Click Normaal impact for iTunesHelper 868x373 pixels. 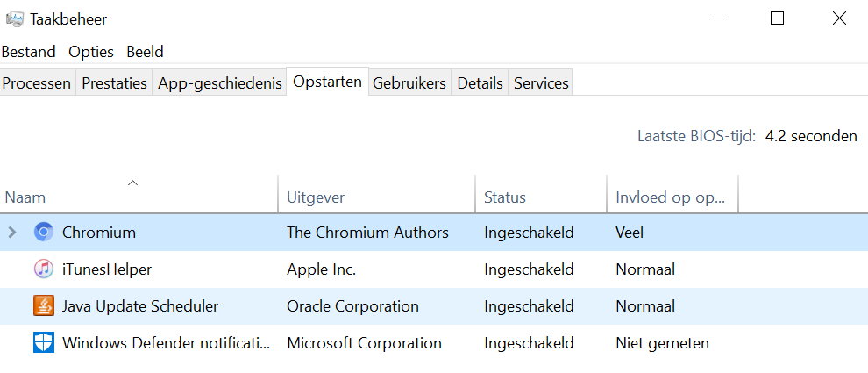tap(645, 269)
